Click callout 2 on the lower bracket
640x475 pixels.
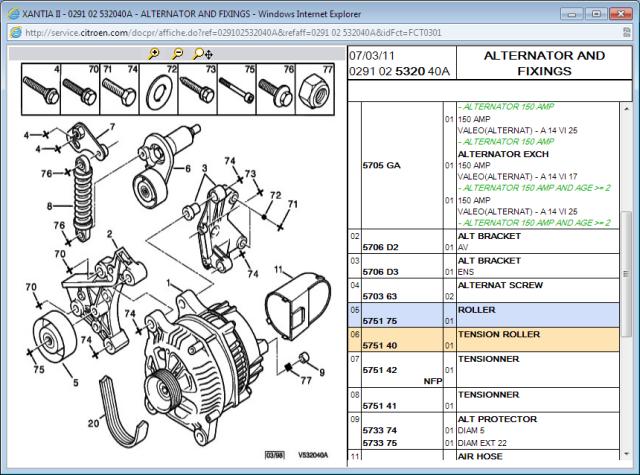tap(109, 234)
